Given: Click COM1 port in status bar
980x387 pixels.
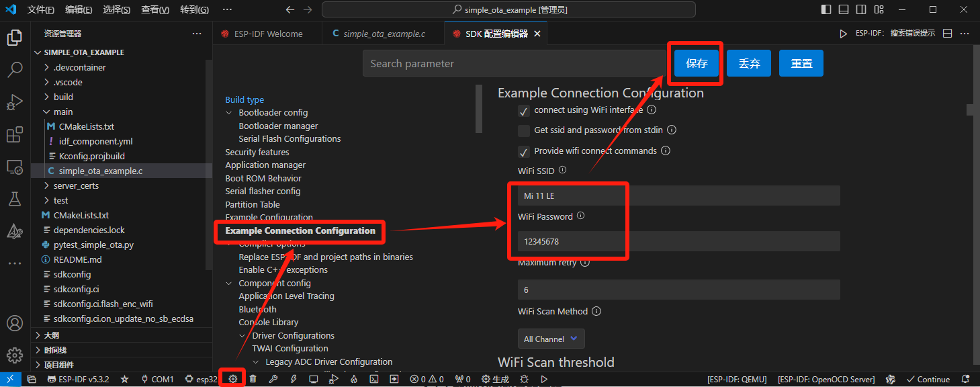Looking at the screenshot, I should (157, 379).
